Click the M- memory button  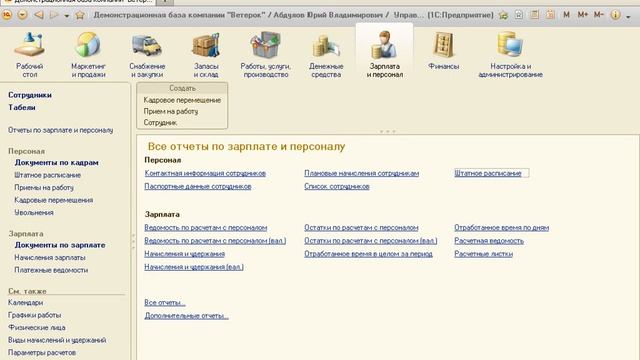[598, 15]
